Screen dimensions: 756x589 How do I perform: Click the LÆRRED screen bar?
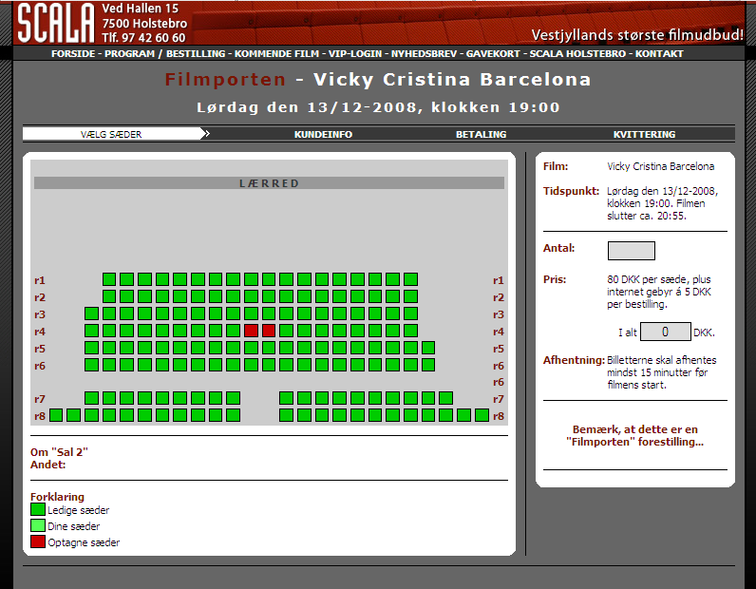click(x=269, y=183)
